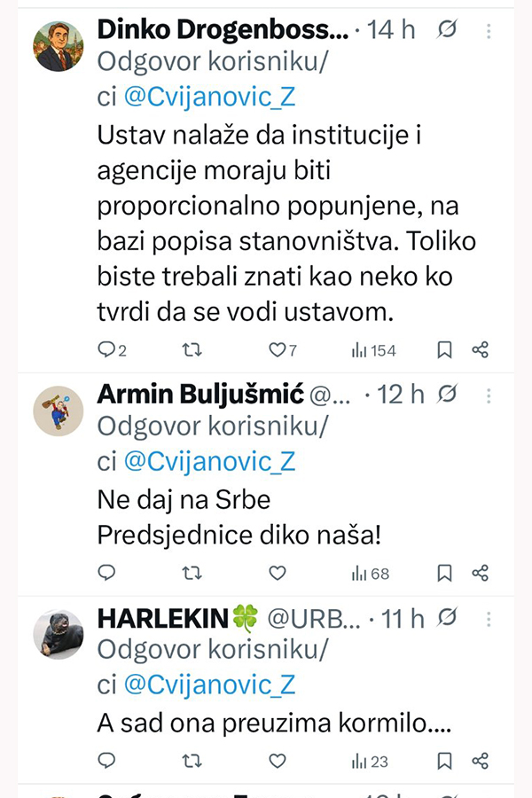Retweet Armin Buljušmić's post
The height and width of the screenshot is (798, 532).
[192, 573]
